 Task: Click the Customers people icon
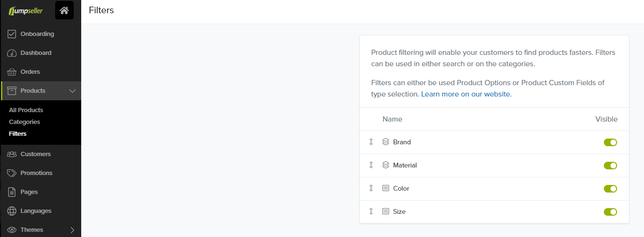click(12, 154)
